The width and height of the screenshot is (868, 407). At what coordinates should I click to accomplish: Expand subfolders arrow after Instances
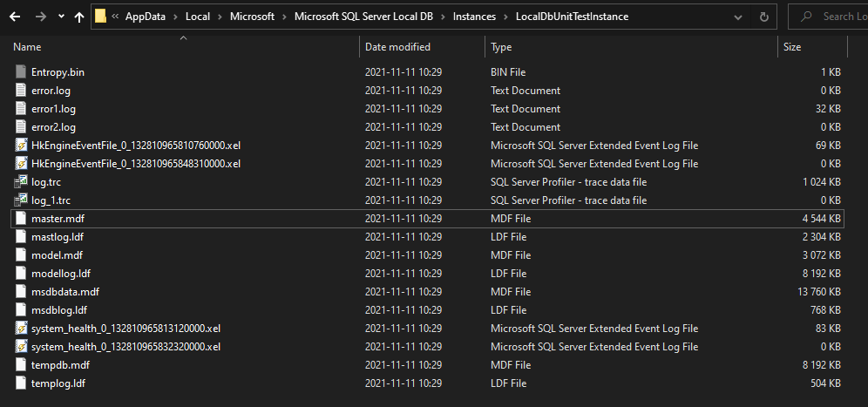(506, 17)
